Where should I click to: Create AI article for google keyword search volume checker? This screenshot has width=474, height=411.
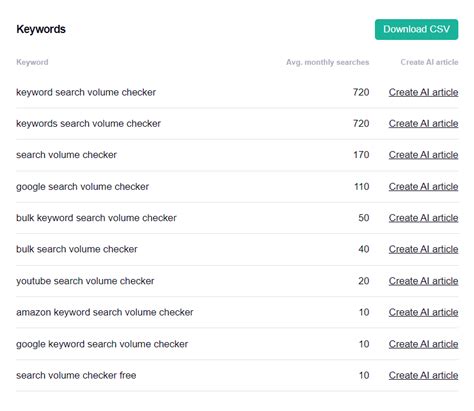tap(423, 344)
